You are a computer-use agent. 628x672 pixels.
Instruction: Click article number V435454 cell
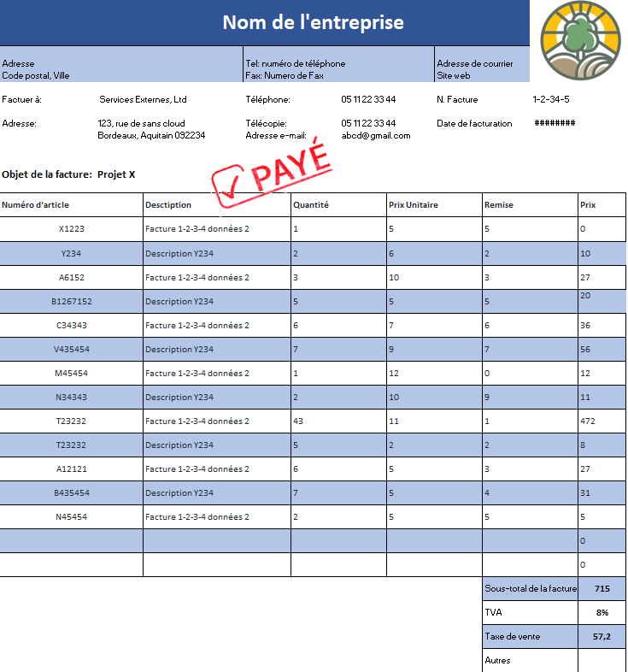tap(71, 350)
